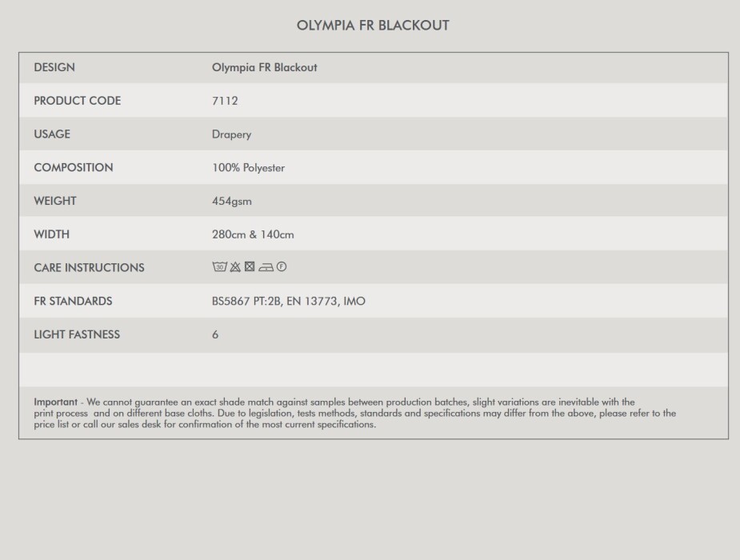The width and height of the screenshot is (740, 560).
Task: Click the DESIGN row label
Action: [x=54, y=67]
